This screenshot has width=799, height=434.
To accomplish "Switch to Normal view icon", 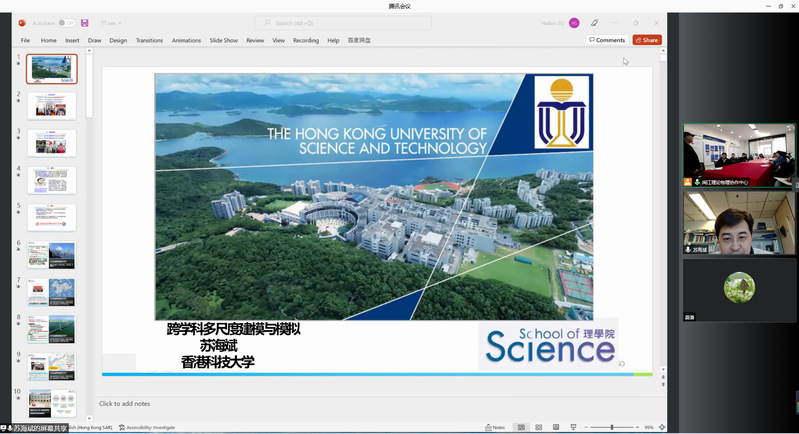I will [521, 427].
